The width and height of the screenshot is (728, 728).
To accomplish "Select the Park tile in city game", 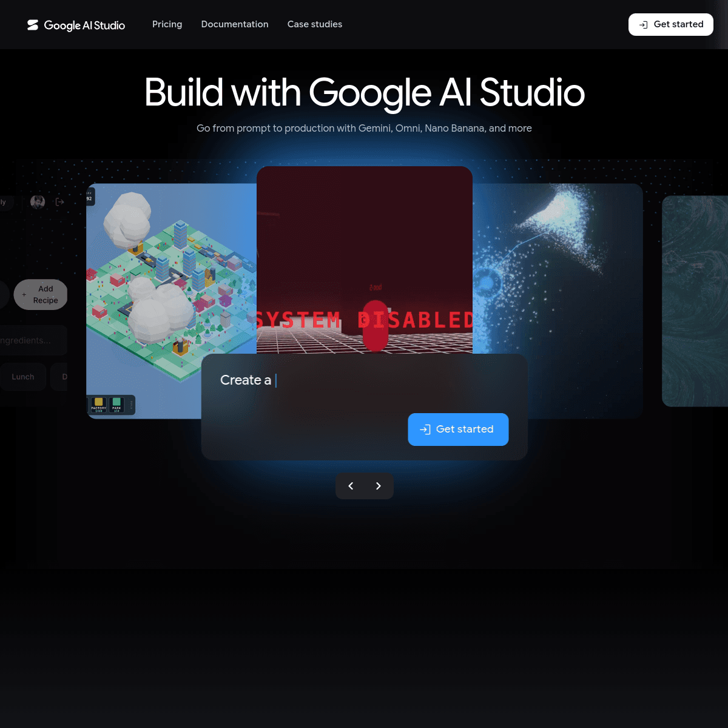I will 116,404.
